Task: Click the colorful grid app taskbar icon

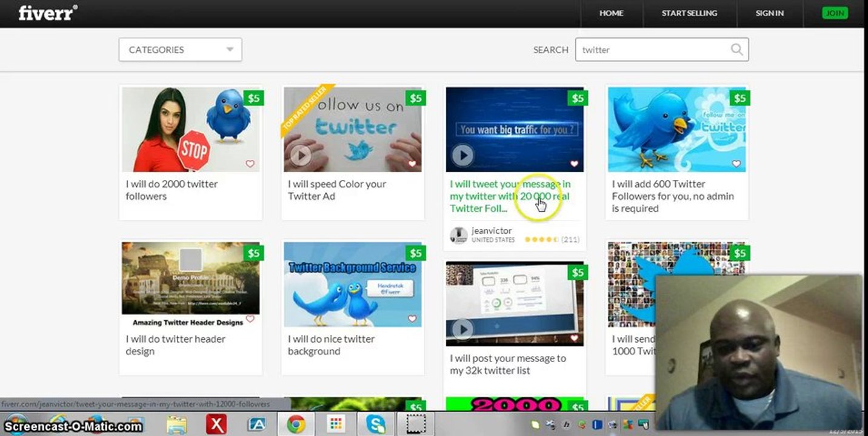Action: click(336, 424)
